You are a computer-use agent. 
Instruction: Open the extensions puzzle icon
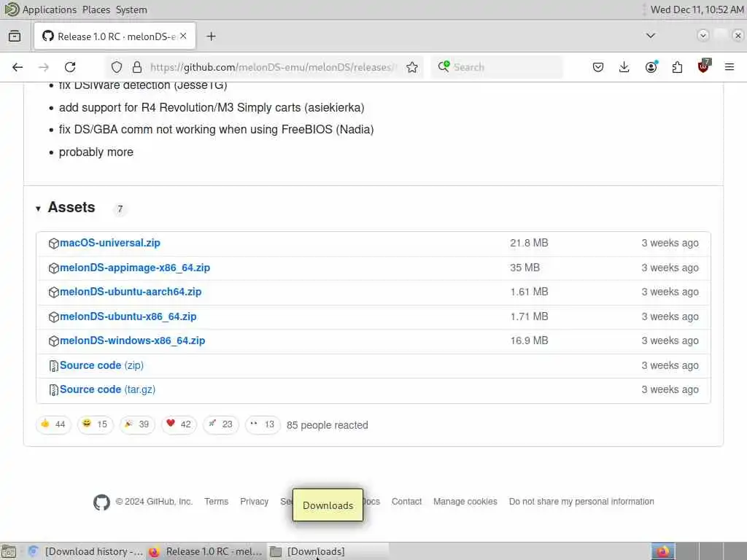677,67
